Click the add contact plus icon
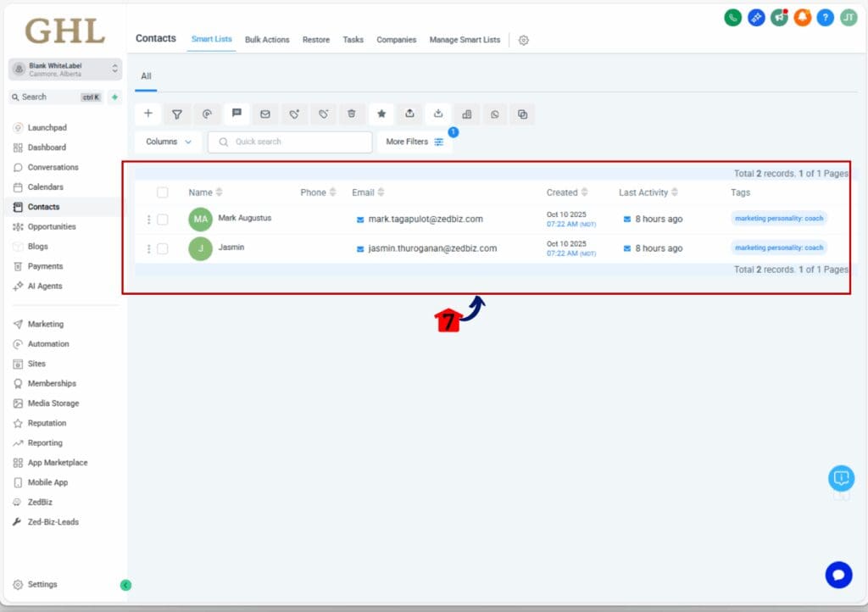Image resolution: width=868 pixels, height=612 pixels. (147, 114)
